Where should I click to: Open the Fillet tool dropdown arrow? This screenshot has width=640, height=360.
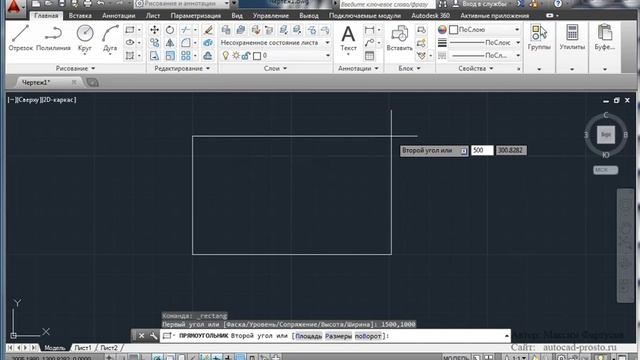(x=195, y=42)
